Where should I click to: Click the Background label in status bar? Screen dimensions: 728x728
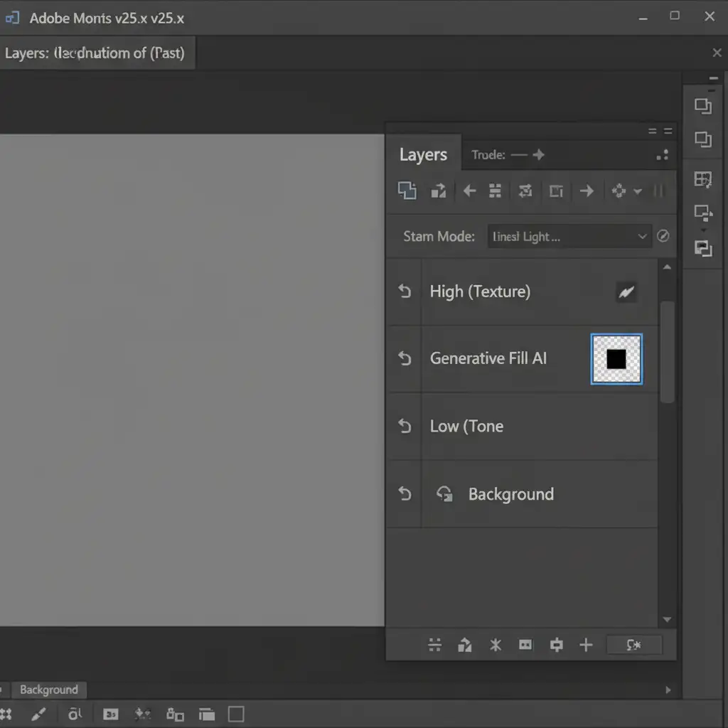click(48, 690)
